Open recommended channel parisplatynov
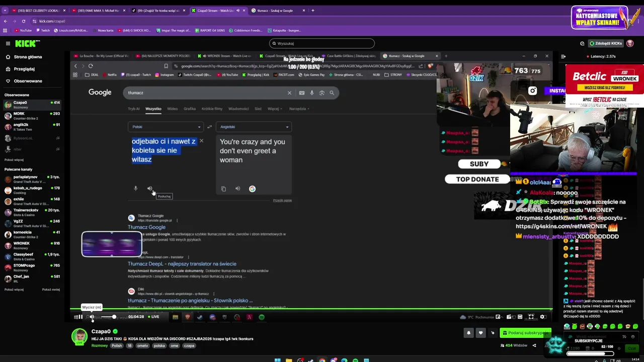644x362 pixels. pyautogui.click(x=32, y=179)
